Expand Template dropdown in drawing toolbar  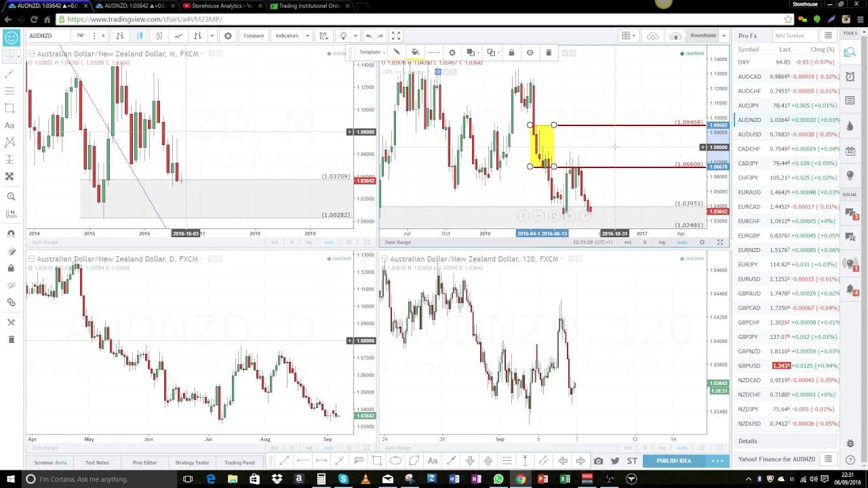372,52
